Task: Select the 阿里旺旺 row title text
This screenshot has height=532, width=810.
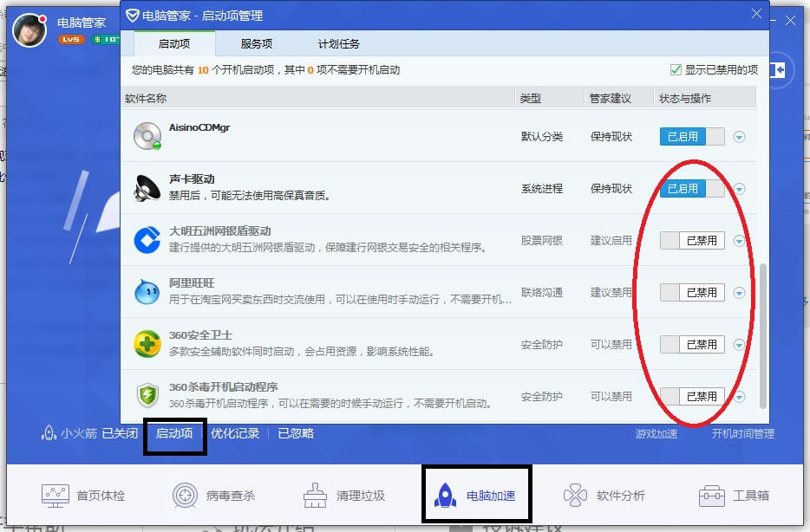Action: 192,282
